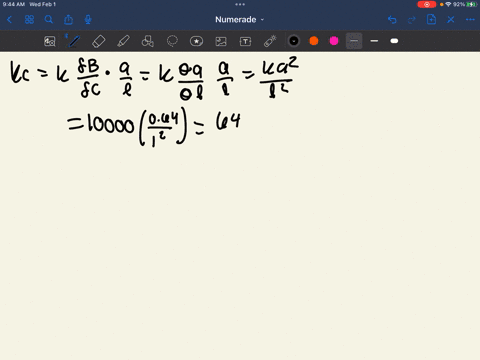Open the share and export menu
Image resolution: width=480 pixels, height=360 pixels.
tap(68, 20)
